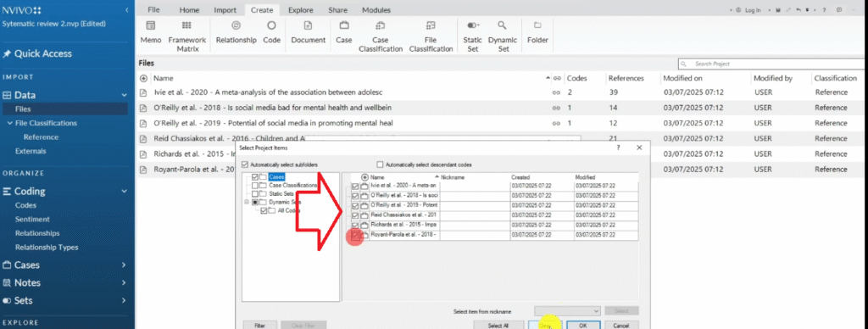Collapse File Classifications tree node

point(9,123)
